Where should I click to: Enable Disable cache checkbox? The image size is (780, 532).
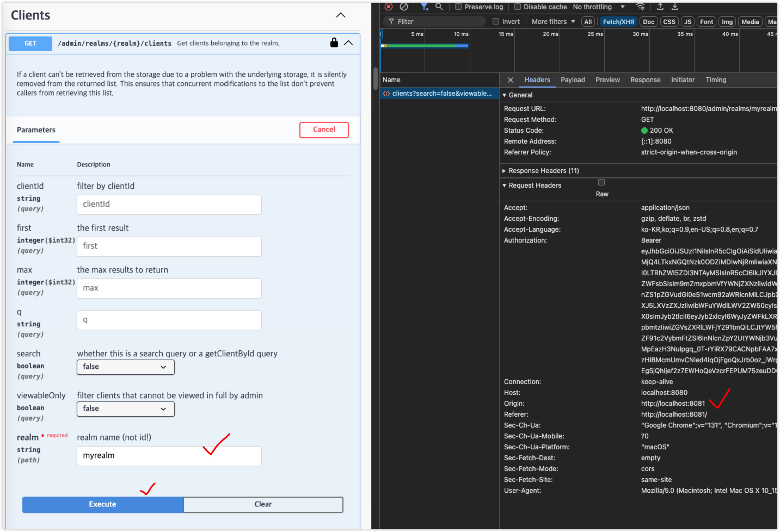(x=518, y=7)
